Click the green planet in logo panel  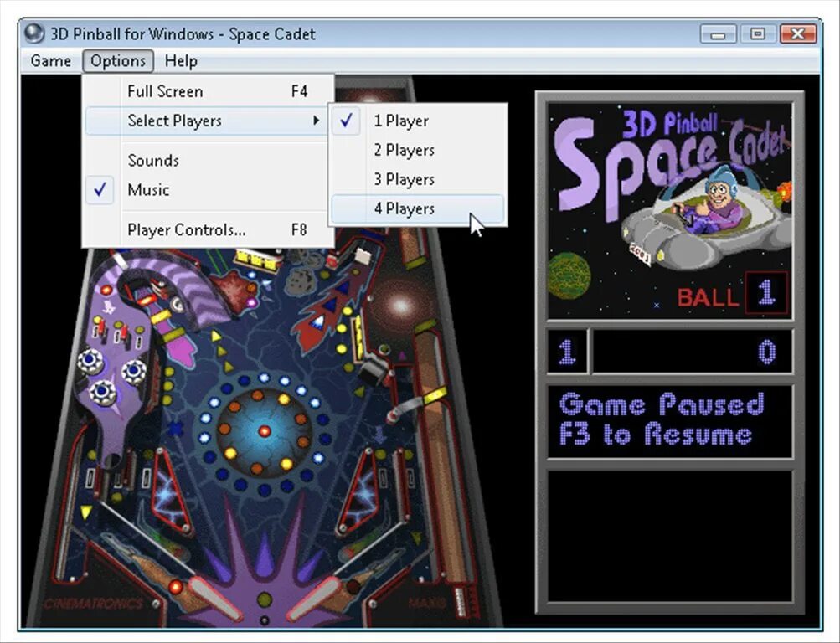(569, 277)
